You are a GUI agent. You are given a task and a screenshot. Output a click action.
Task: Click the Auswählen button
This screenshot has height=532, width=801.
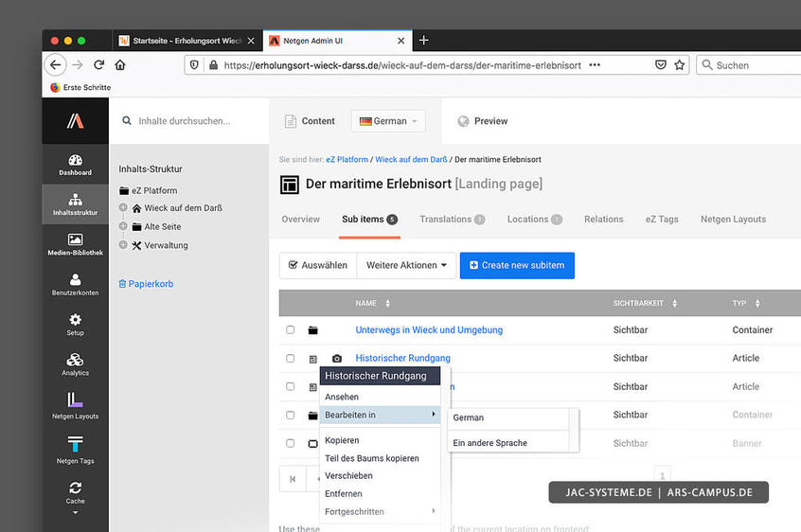click(x=318, y=265)
